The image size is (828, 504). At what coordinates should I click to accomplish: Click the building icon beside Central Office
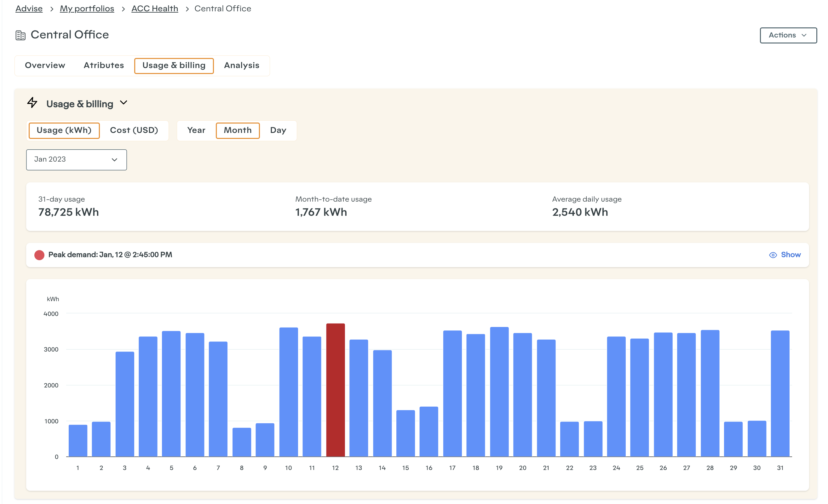(x=20, y=35)
